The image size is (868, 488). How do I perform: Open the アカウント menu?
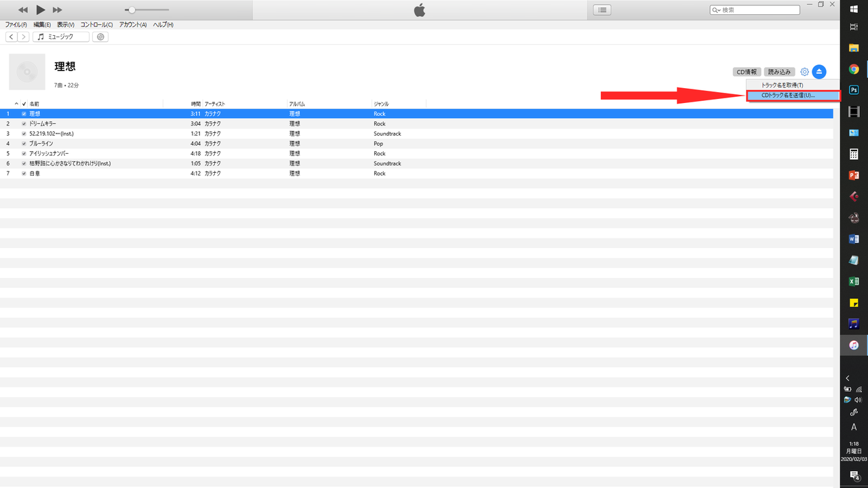(x=133, y=24)
